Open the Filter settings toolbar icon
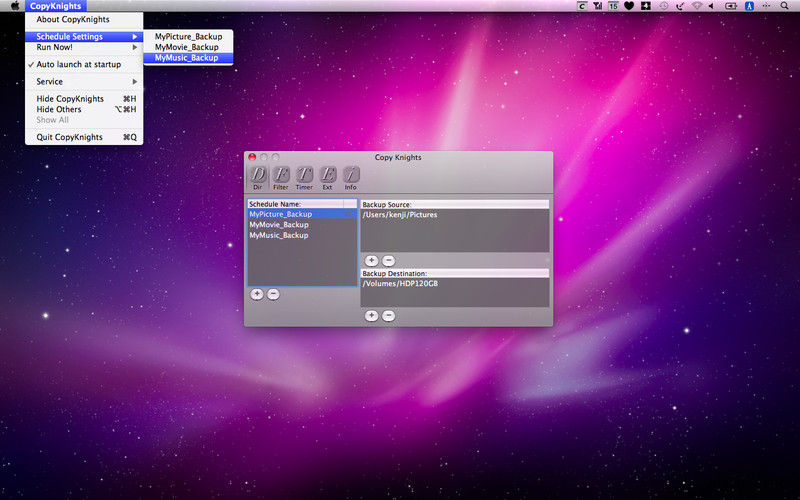The height and width of the screenshot is (500, 800). coord(281,178)
